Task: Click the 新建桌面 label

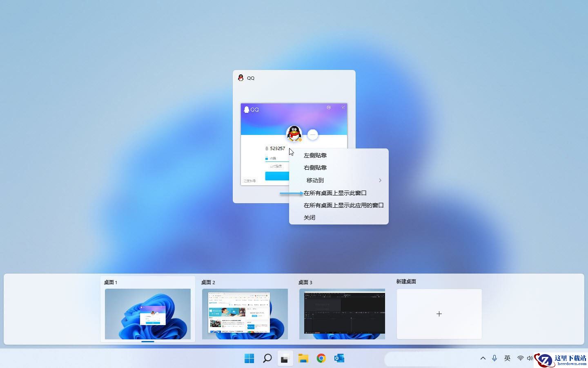Action: 406,281
